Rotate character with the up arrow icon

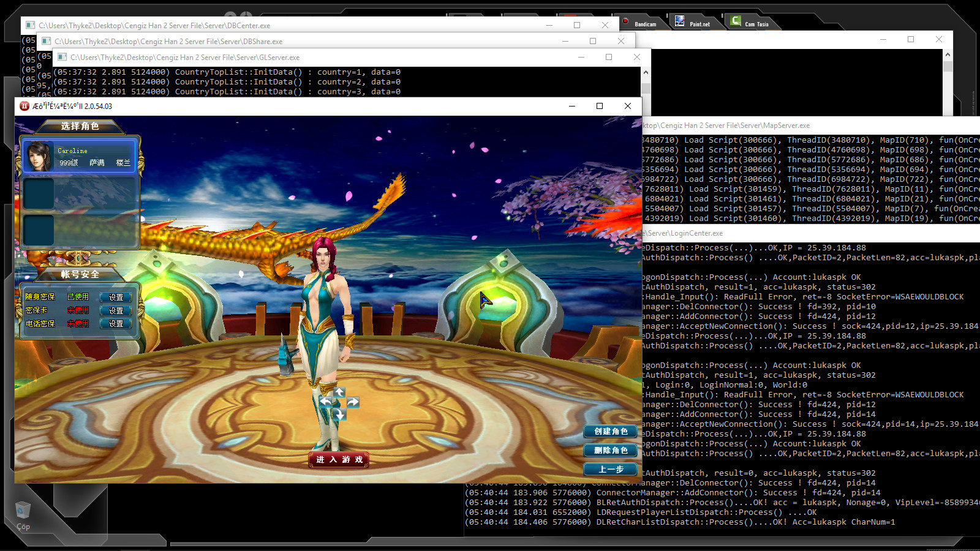coord(339,392)
